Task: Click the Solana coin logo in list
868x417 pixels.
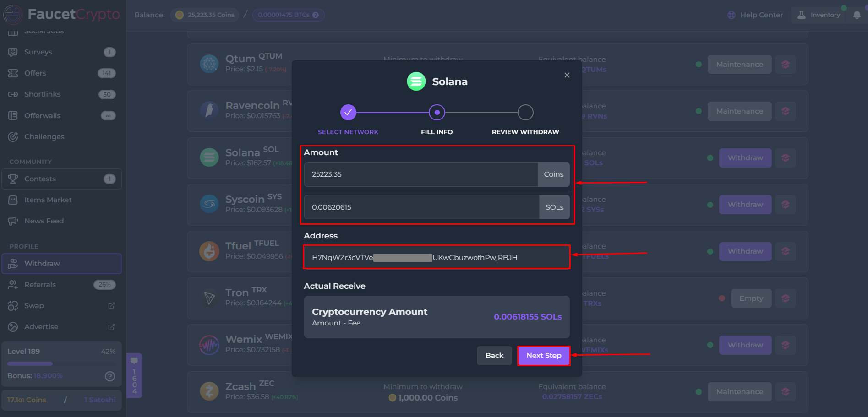Action: (209, 157)
